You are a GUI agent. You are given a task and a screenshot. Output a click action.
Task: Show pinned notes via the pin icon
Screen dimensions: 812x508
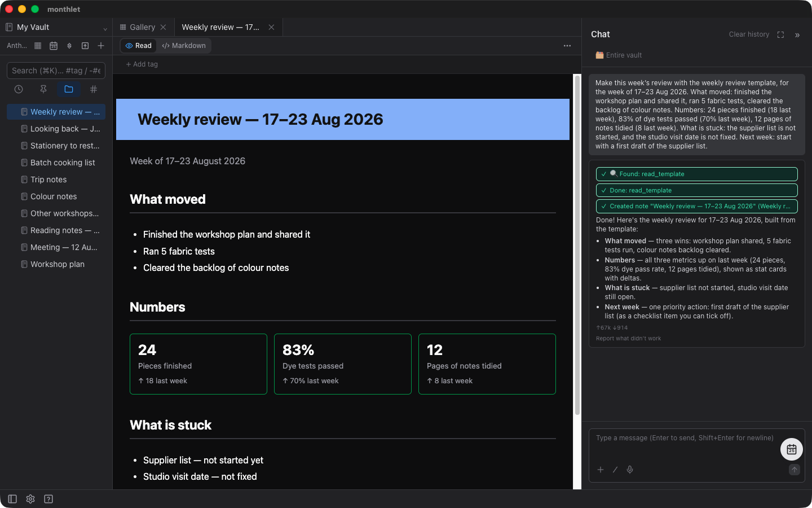43,89
